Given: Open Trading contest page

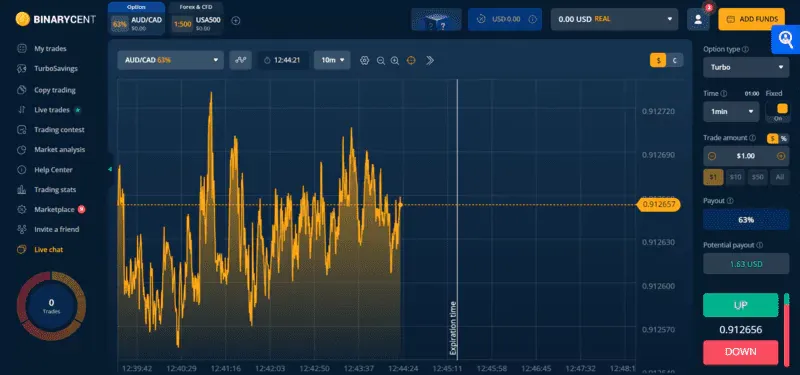Looking at the screenshot, I should pos(59,130).
